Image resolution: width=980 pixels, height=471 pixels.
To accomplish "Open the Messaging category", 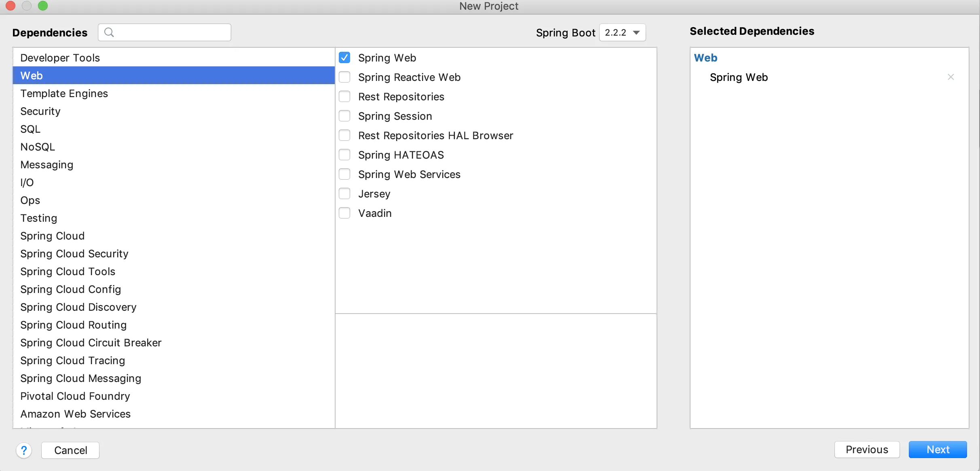I will click(174, 165).
